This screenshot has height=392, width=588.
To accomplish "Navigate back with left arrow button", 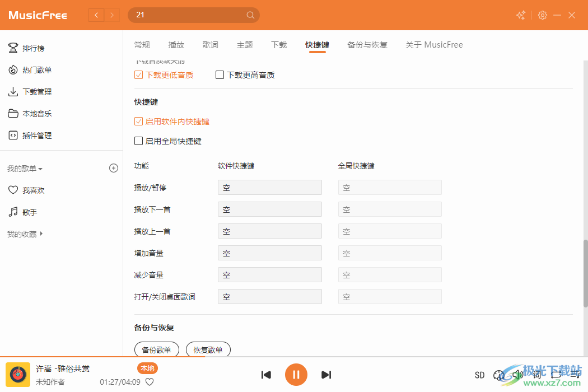I will [96, 15].
